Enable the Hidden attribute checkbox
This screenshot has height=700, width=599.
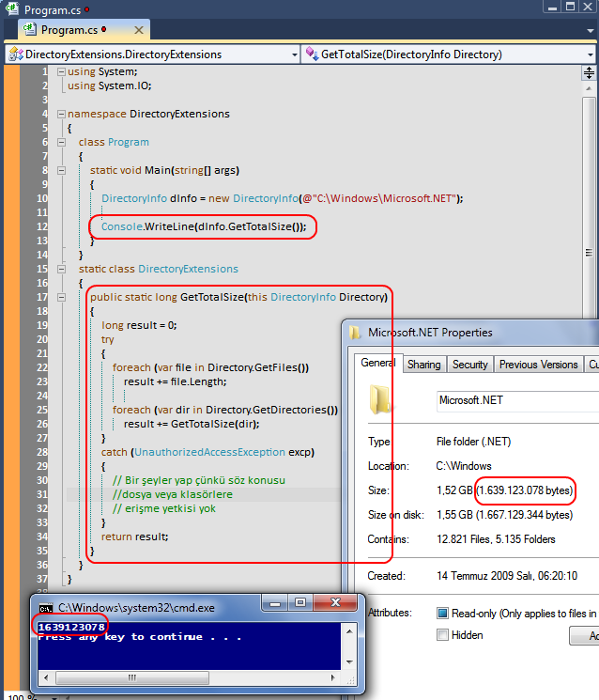[x=443, y=634]
